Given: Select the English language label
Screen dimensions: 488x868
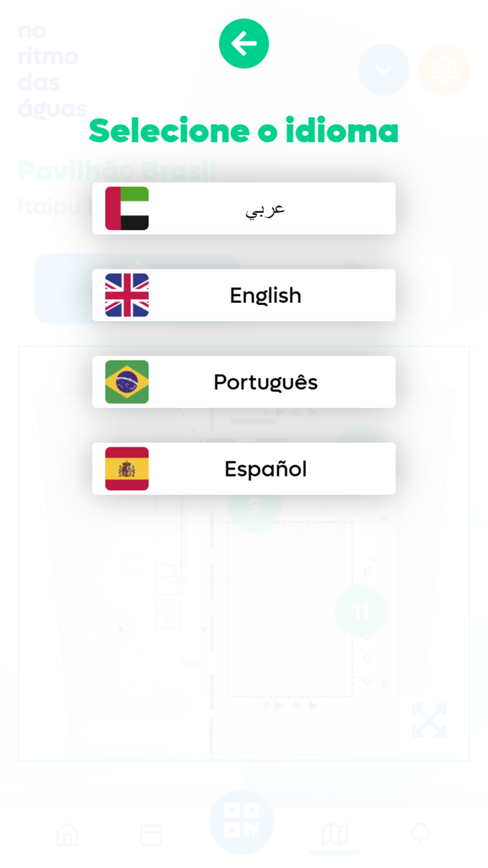Looking at the screenshot, I should pos(266,296).
